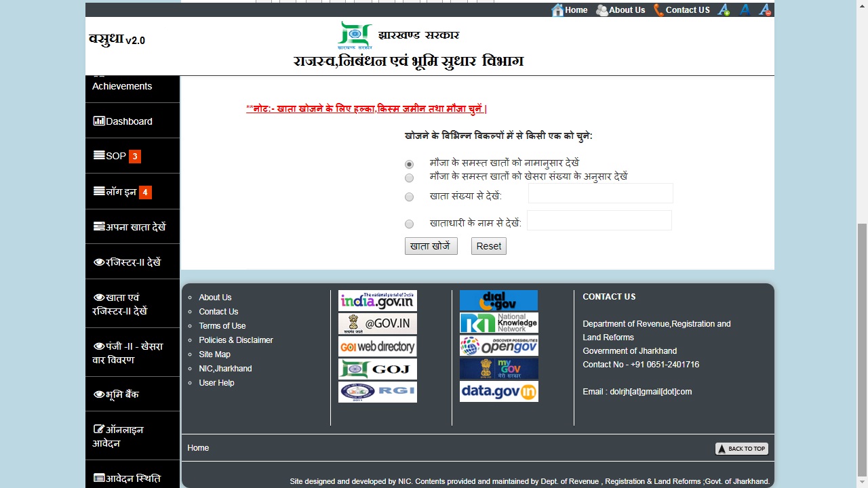Choose the search by account holder name radio
This screenshot has height=488, width=868.
tap(409, 224)
